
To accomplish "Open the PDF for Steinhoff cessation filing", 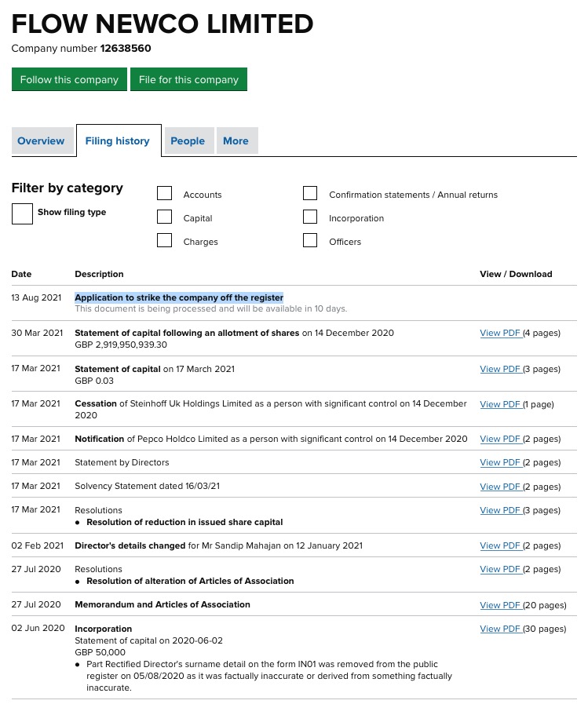I will tap(500, 404).
